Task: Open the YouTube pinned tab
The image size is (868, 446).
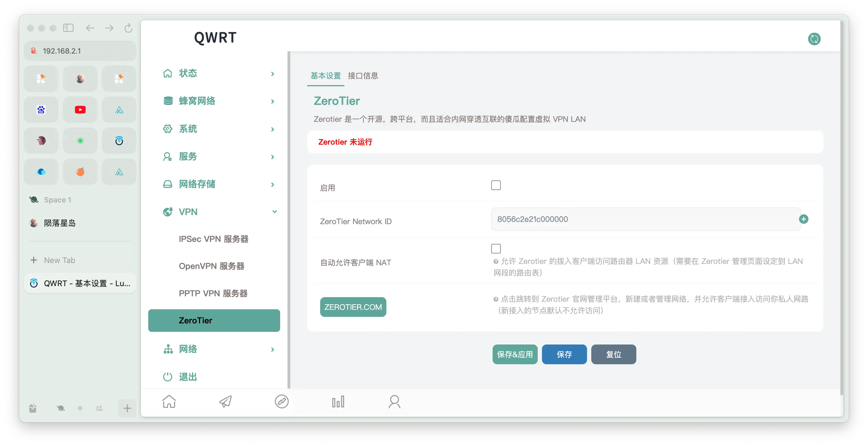Action: pyautogui.click(x=80, y=110)
